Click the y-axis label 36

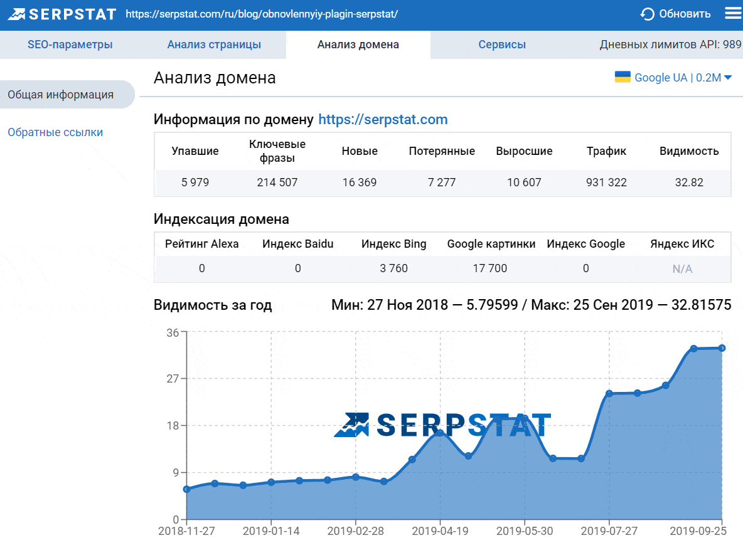[173, 333]
